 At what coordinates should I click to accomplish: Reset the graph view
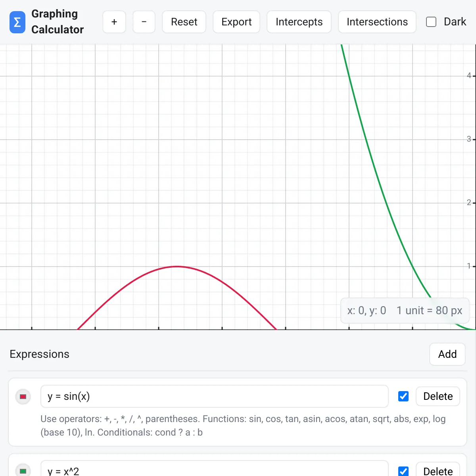coord(184,22)
